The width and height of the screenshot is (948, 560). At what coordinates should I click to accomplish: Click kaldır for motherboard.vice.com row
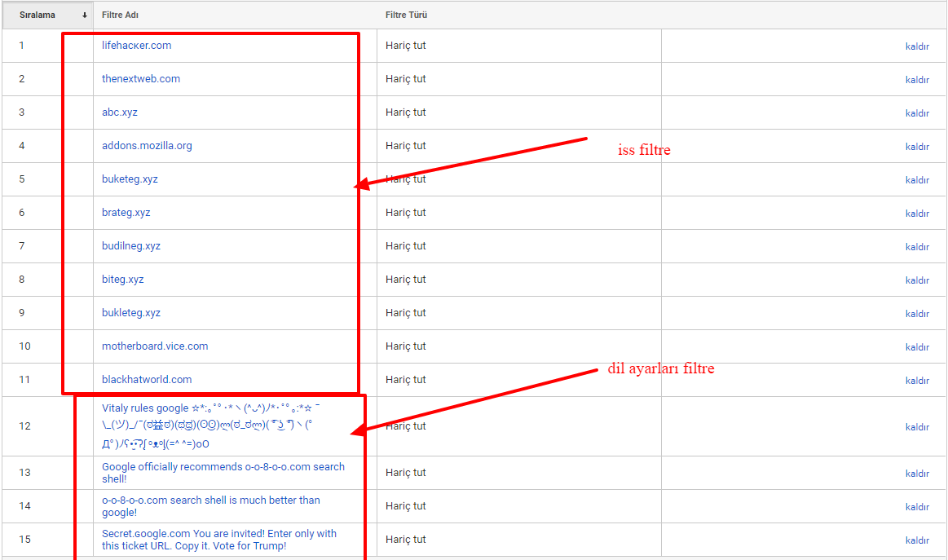click(x=917, y=347)
